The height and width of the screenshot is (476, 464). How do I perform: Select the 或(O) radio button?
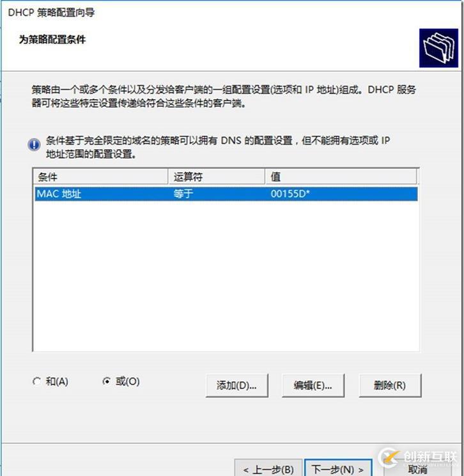point(107,381)
